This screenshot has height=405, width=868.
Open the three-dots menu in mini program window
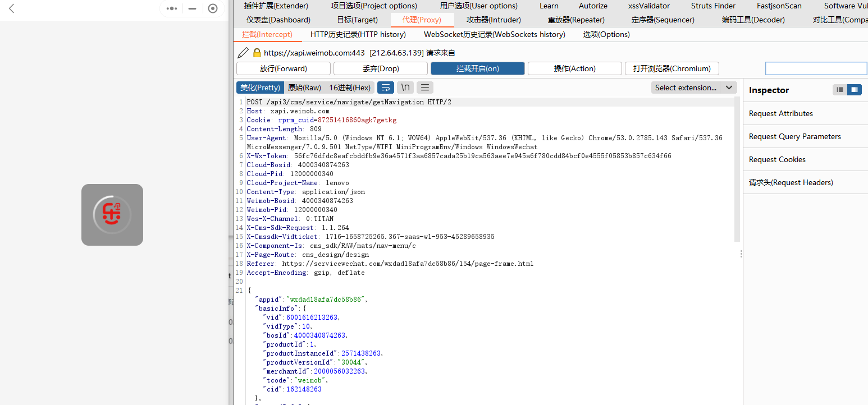pos(172,8)
